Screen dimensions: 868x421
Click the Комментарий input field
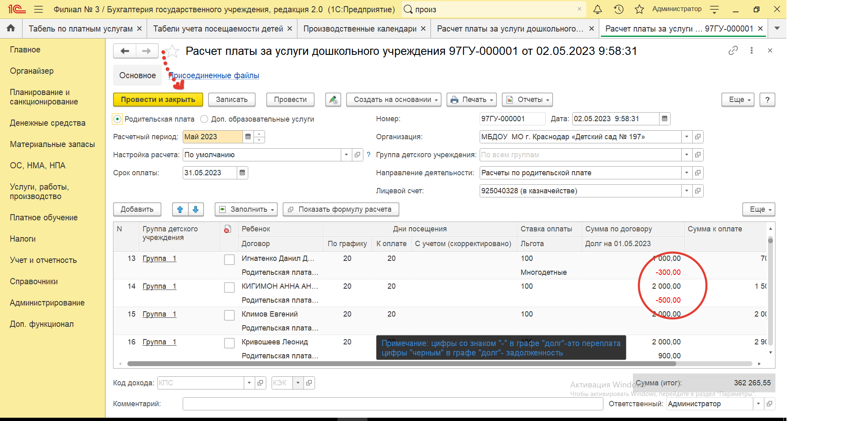(392, 404)
